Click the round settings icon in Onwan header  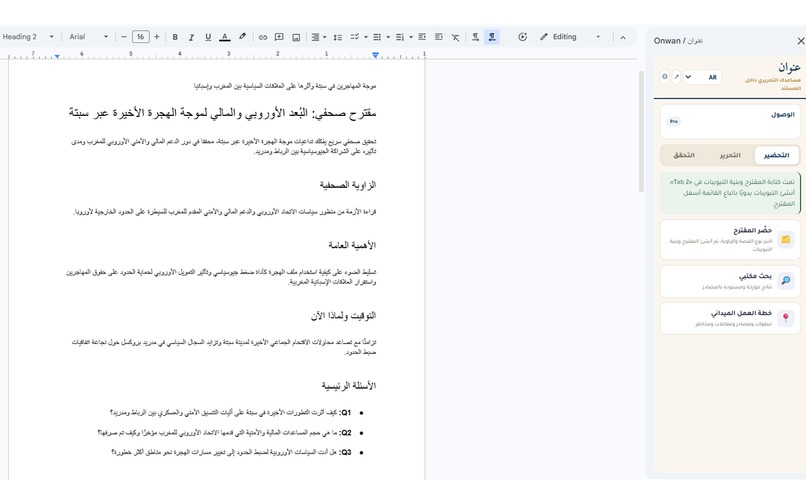tap(665, 77)
